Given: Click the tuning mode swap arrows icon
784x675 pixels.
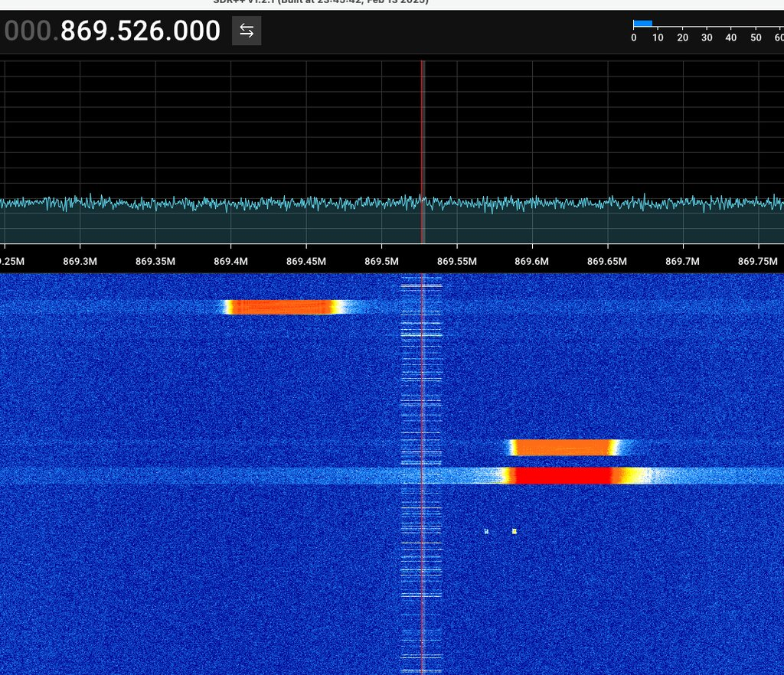Looking at the screenshot, I should (x=247, y=31).
